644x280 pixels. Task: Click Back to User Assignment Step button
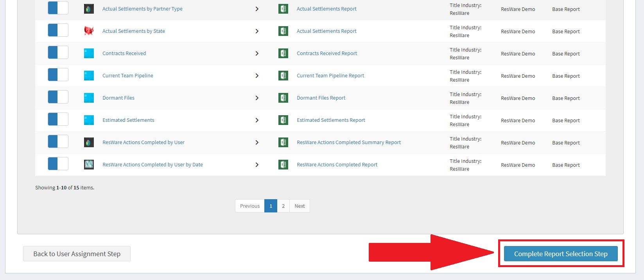[x=77, y=254]
